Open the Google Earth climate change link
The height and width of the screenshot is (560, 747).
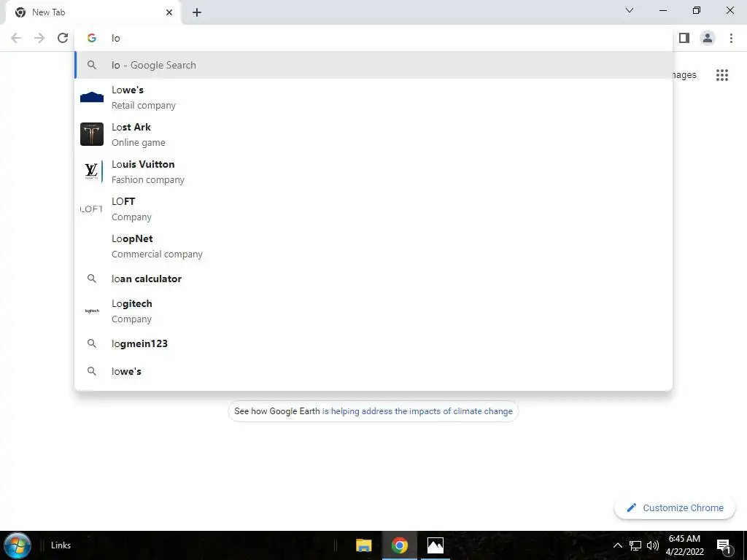(x=417, y=411)
